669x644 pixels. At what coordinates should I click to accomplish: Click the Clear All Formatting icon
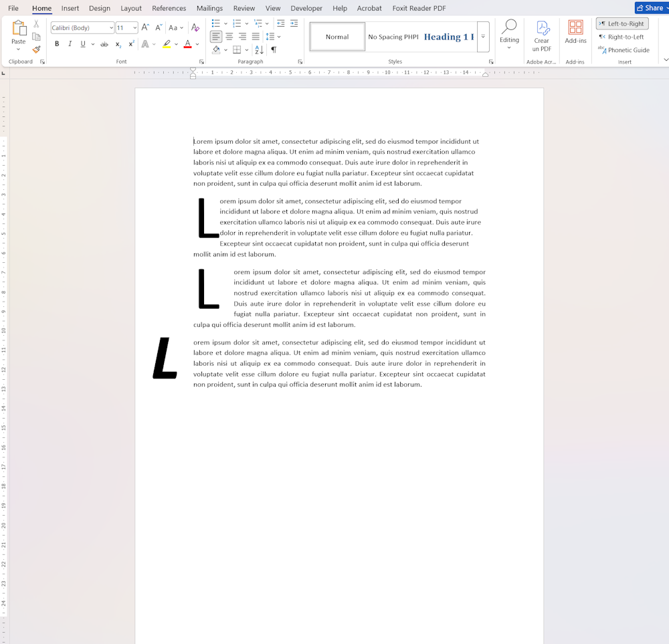(195, 27)
